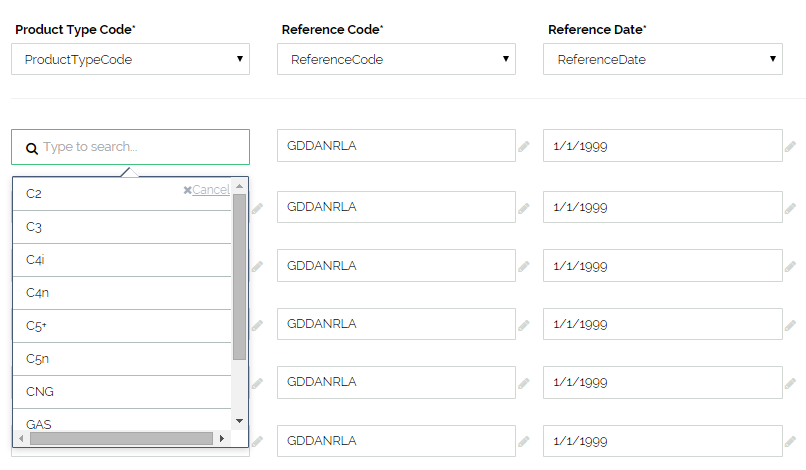Viewport: 806px width, 470px height.
Task: Open the ProductTypeCode dropdown
Action: pyautogui.click(x=131, y=59)
